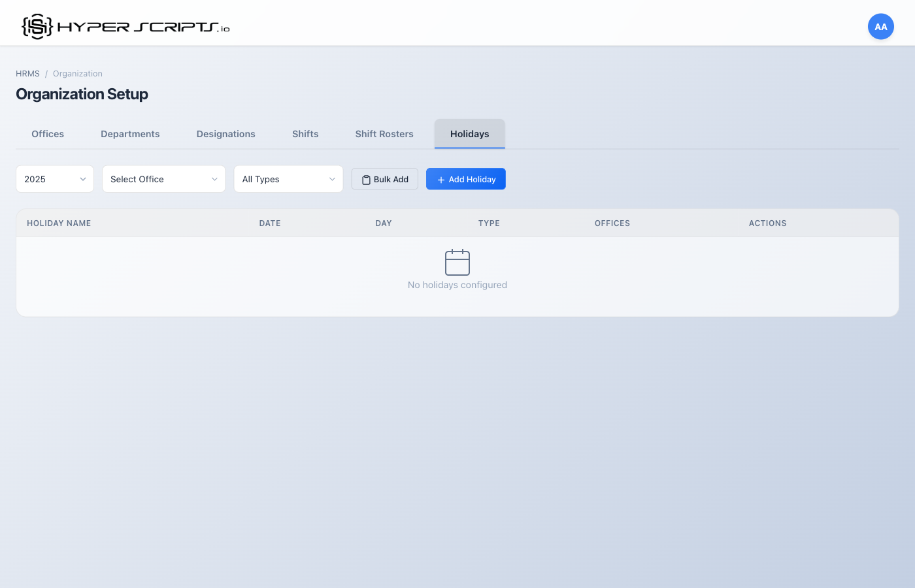Click the Hyper Scripts logo icon
915x588 pixels.
[36, 26]
